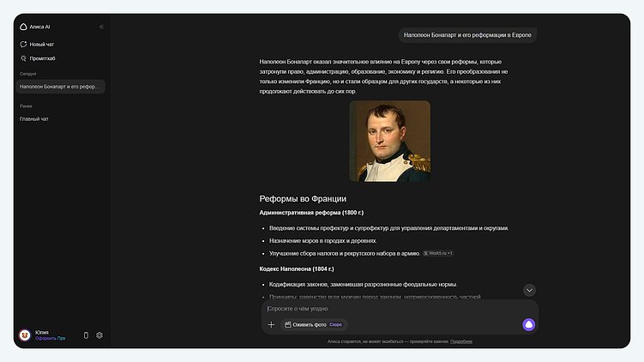This screenshot has width=644, height=362.
Task: Click the Ранее section label in the sidebar
Action: 26,106
